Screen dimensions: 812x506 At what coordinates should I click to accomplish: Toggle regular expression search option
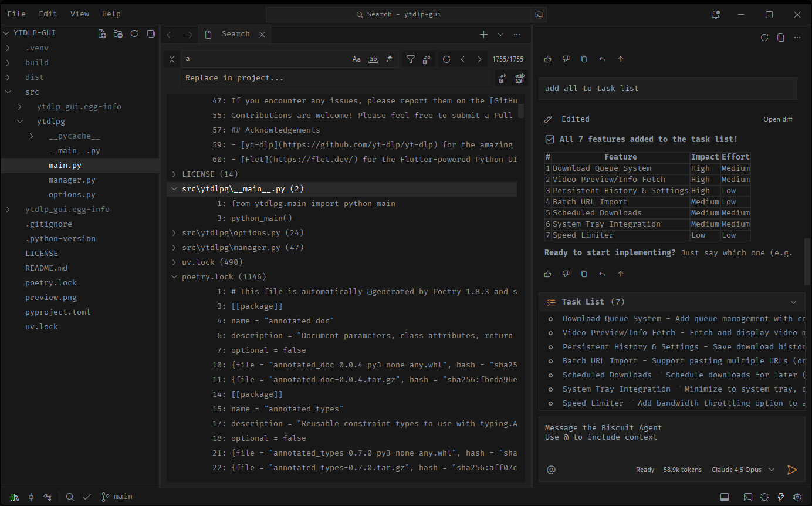pos(389,59)
